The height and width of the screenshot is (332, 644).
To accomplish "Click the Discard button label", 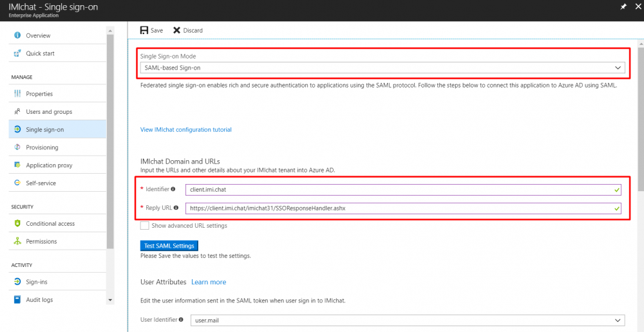I will 193,31.
